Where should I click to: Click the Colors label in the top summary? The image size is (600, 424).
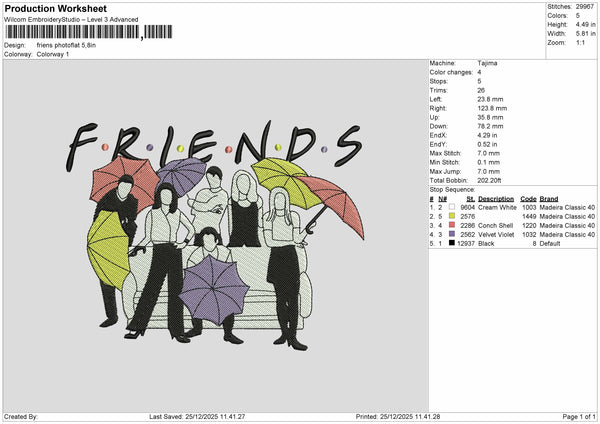click(557, 16)
